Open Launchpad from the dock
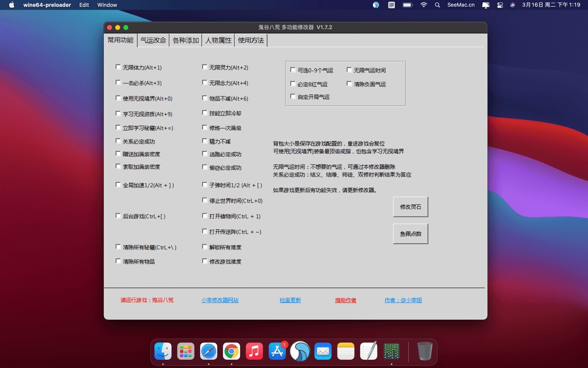This screenshot has height=368, width=588. (186, 351)
